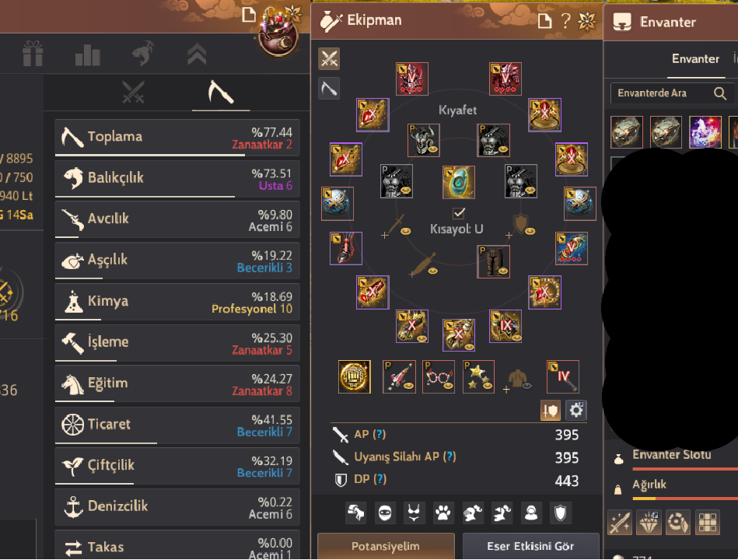This screenshot has width=738, height=560.
Task: Toggle the armor visibility eye slot
Action: 517,380
